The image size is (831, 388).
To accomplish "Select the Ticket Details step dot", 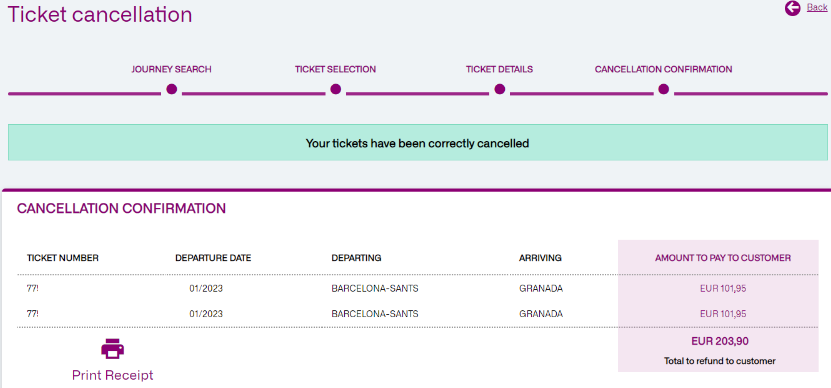I will (500, 89).
